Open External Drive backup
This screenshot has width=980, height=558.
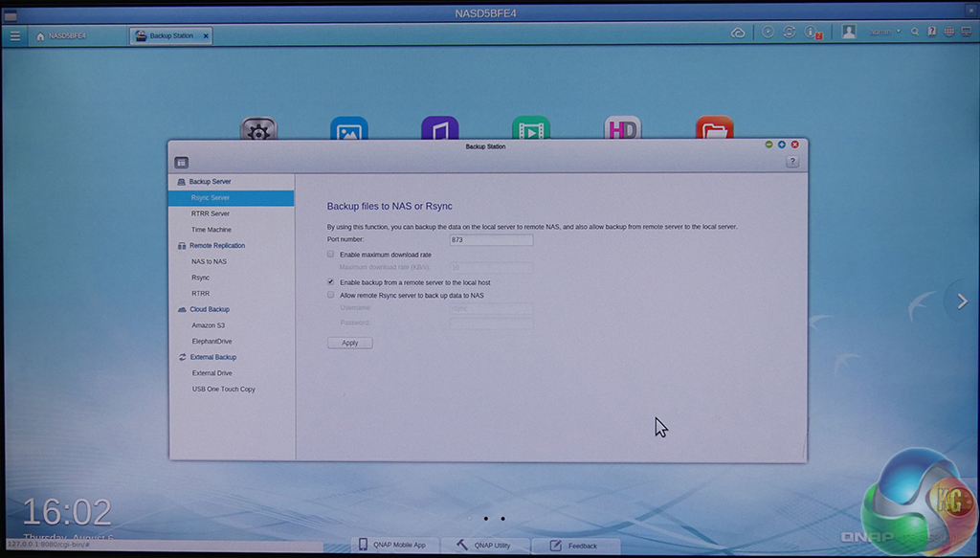pos(212,373)
